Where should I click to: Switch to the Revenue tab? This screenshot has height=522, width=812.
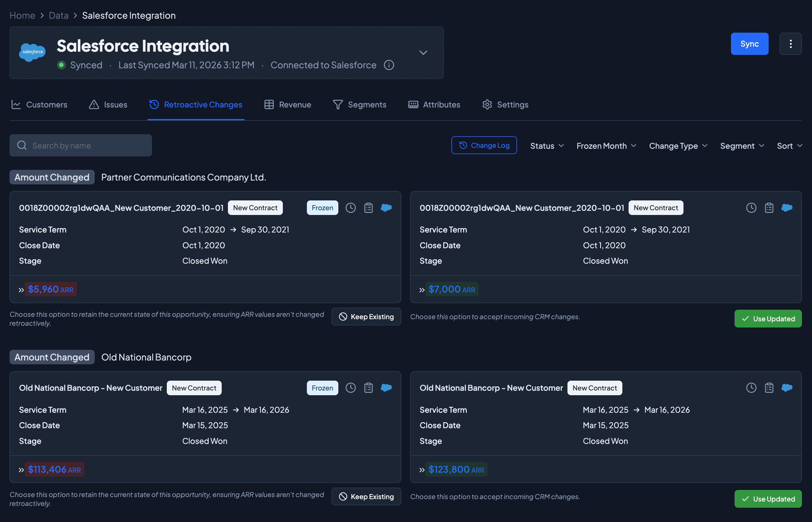(x=288, y=105)
